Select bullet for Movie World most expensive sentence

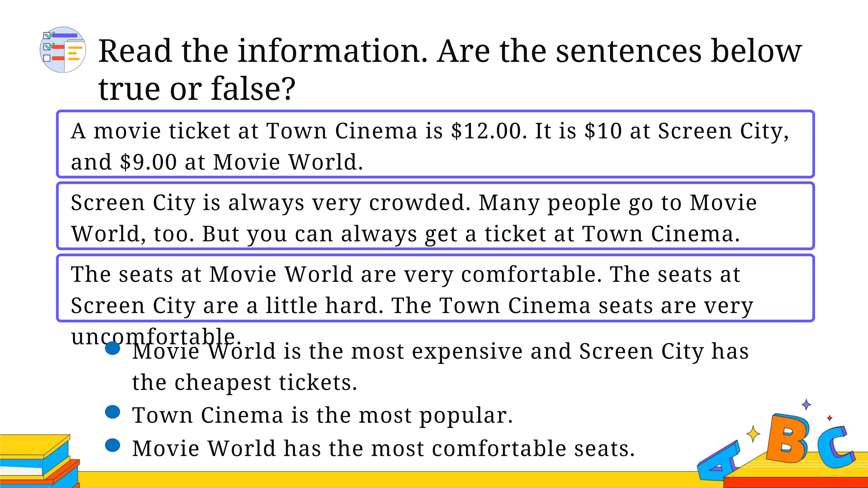click(113, 348)
